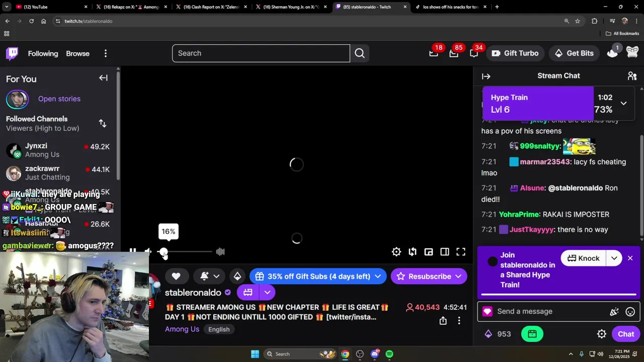This screenshot has height=362, width=644.
Task: Mute the stream volume speaker
Action: pyautogui.click(x=147, y=251)
